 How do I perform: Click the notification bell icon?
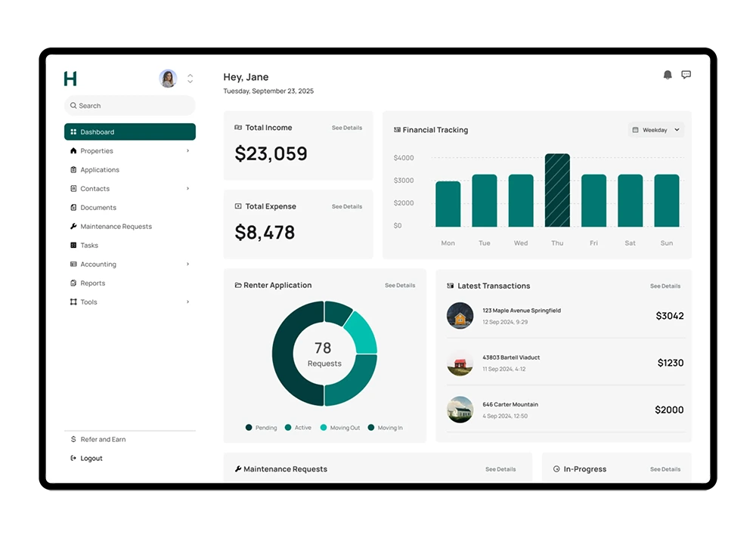(x=668, y=75)
